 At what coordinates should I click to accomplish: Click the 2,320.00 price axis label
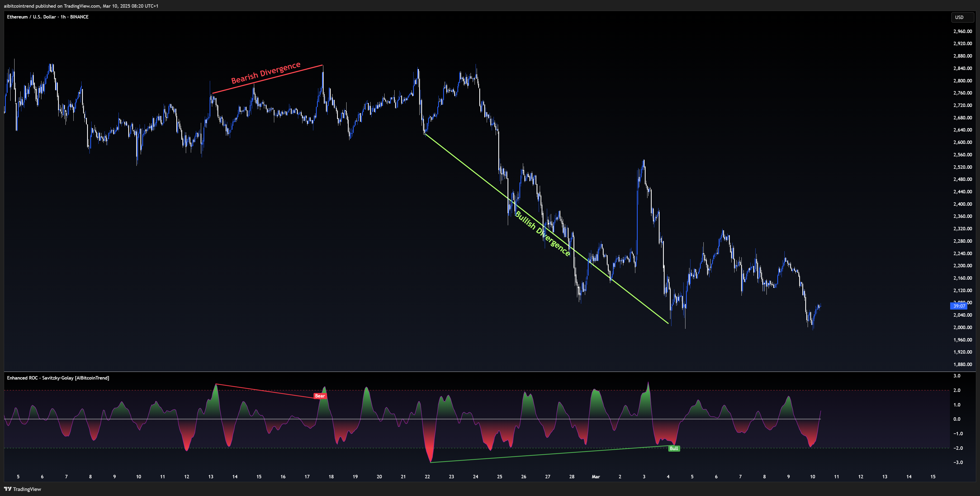(x=963, y=229)
